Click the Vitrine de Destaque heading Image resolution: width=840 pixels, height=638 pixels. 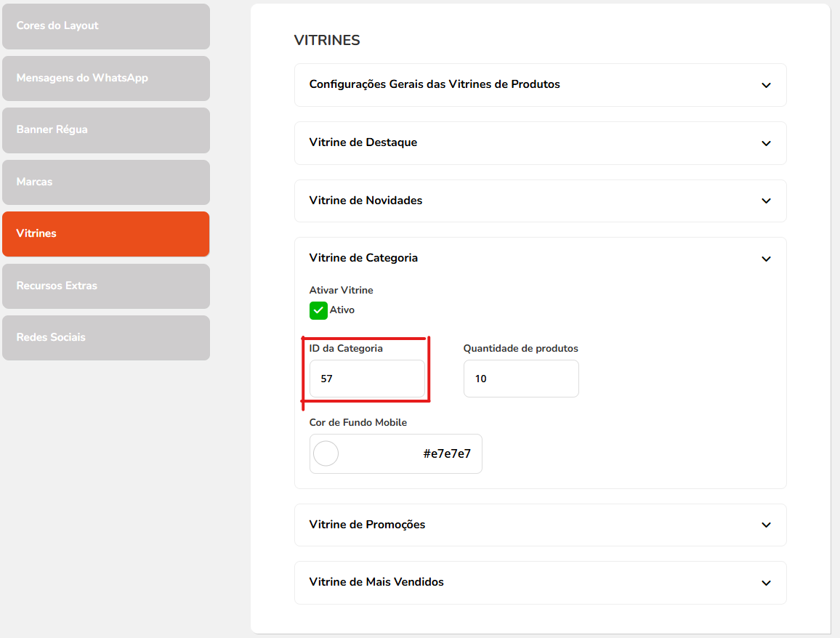click(363, 142)
